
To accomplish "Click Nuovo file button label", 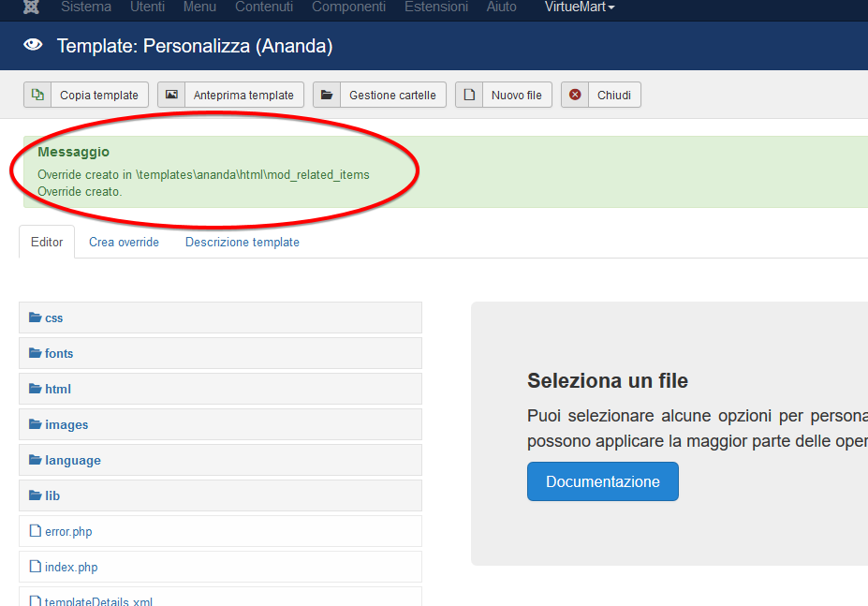I will pos(517,96).
